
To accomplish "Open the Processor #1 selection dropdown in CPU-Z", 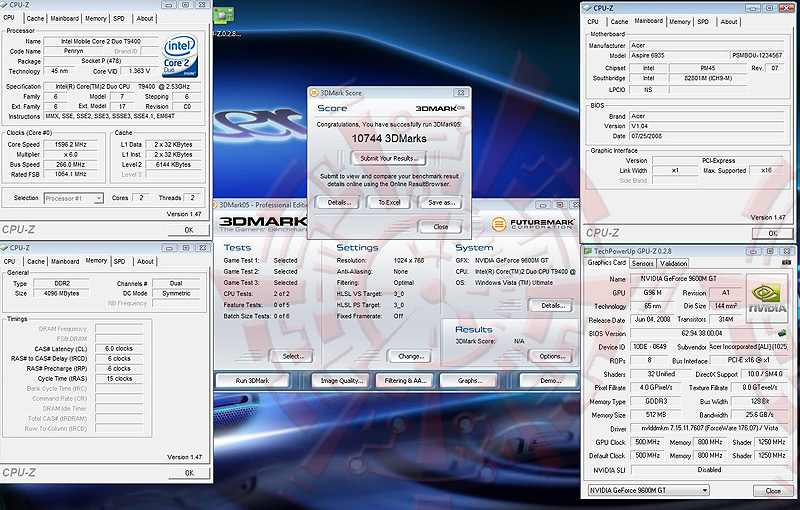I will click(73, 198).
